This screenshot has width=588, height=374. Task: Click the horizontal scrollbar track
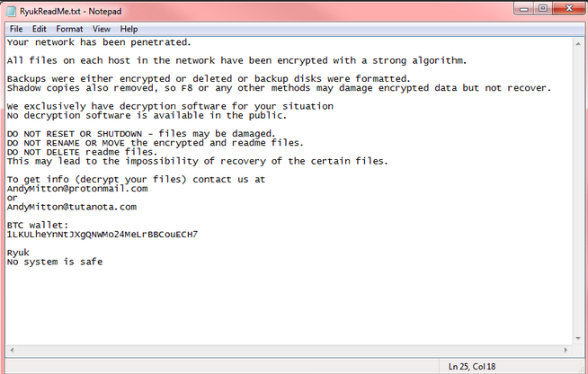pyautogui.click(x=289, y=351)
